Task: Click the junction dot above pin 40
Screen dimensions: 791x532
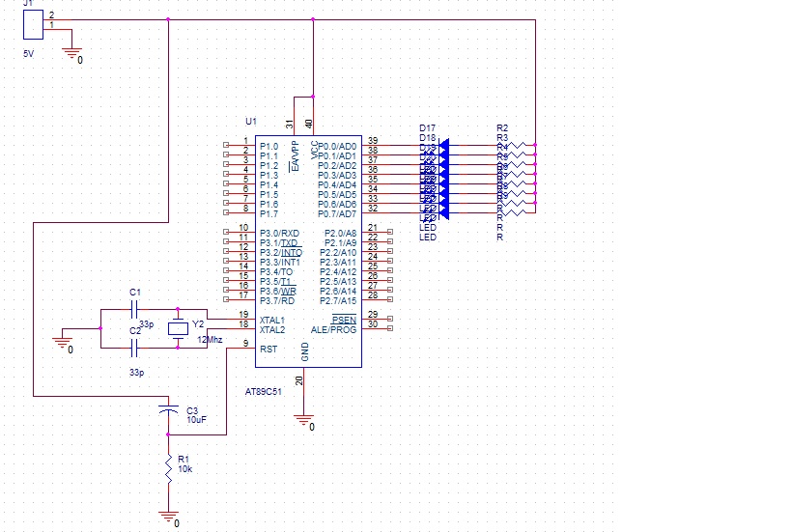Action: (313, 97)
